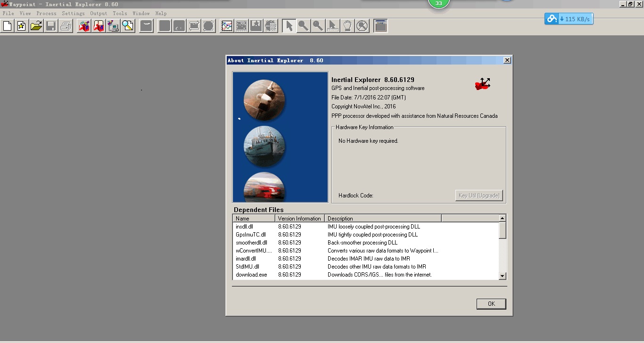The height and width of the screenshot is (343, 644).
Task: Click the dependent files scrollbar down arrow
Action: [503, 276]
